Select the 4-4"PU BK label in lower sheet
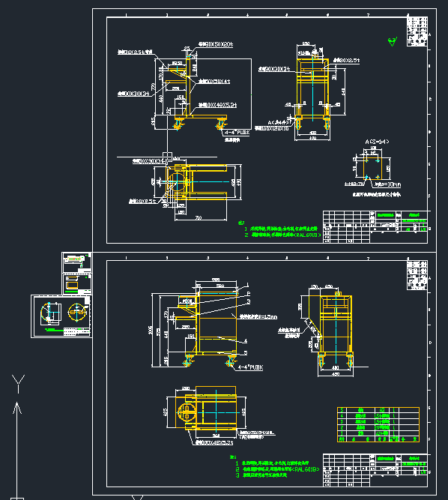 coord(250,367)
